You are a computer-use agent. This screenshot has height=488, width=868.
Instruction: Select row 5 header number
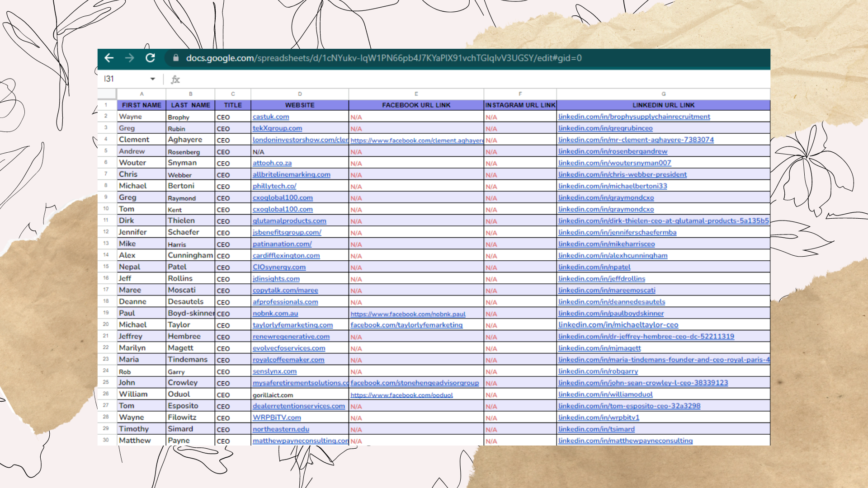point(106,151)
